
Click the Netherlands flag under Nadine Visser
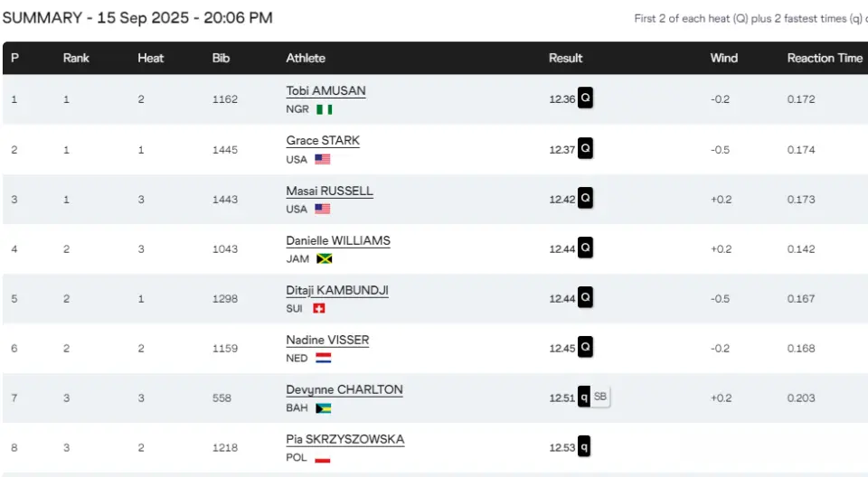323,358
